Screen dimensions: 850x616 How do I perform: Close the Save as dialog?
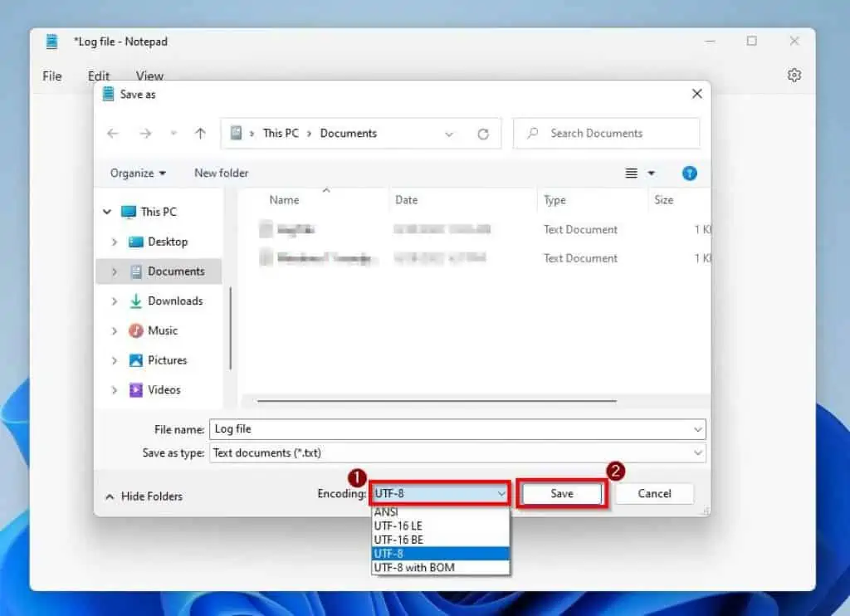(697, 94)
